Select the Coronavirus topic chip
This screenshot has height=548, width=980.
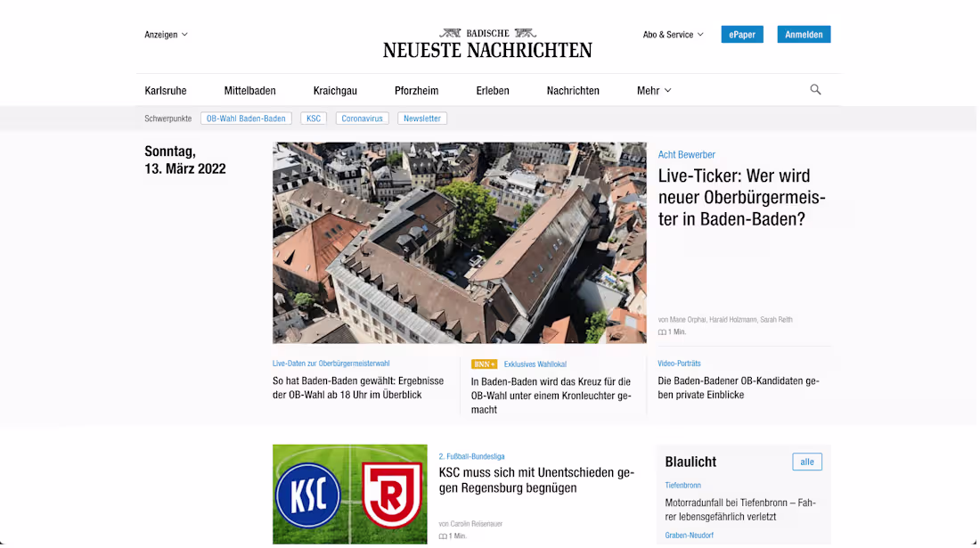362,118
